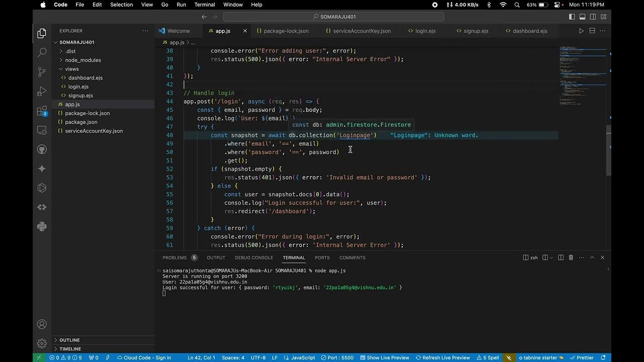This screenshot has height=362, width=644.
Task: Click Ln 42, Col 1 cursor position
Action: (x=201, y=357)
